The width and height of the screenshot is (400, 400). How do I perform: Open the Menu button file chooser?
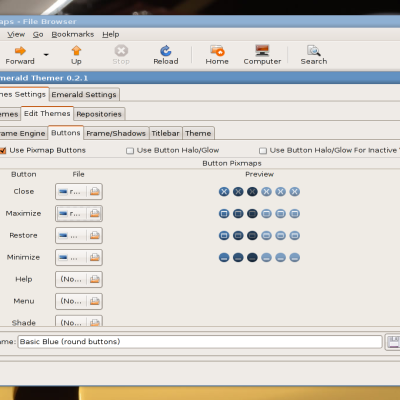79,301
